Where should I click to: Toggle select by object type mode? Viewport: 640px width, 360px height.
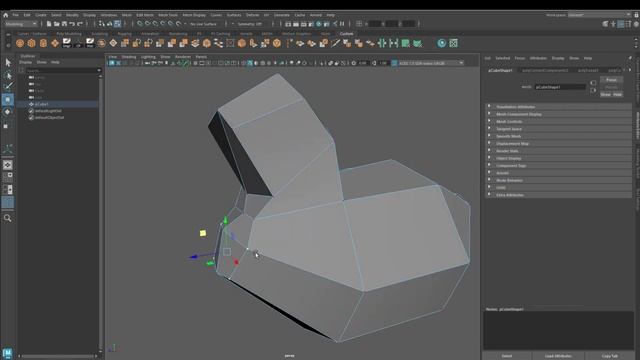pyautogui.click(x=109, y=24)
